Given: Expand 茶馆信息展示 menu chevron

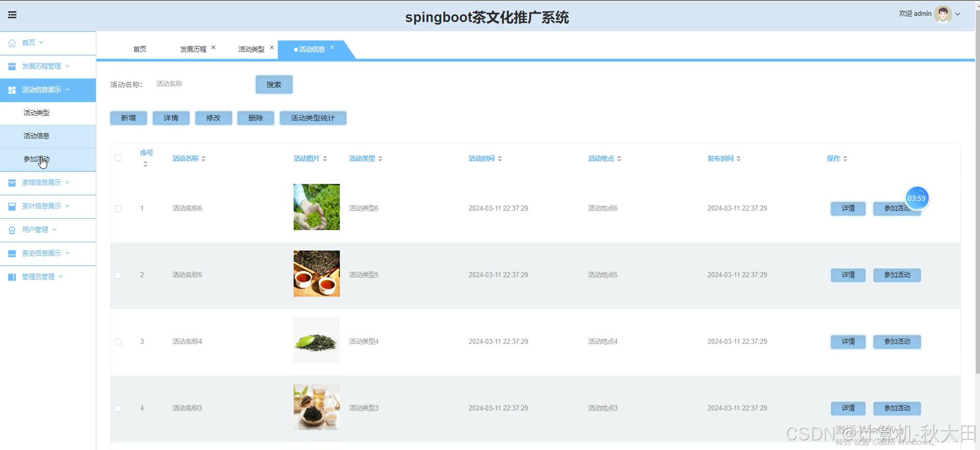Looking at the screenshot, I should coord(67,182).
